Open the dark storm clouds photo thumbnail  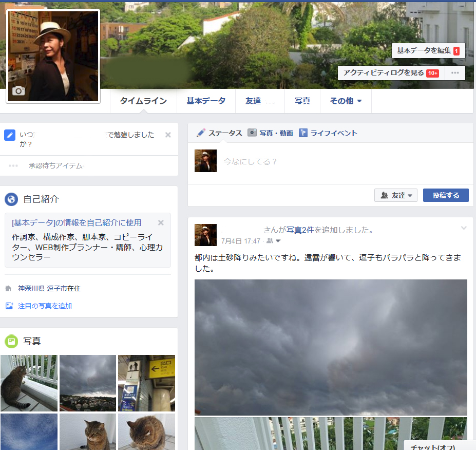[x=88, y=383]
